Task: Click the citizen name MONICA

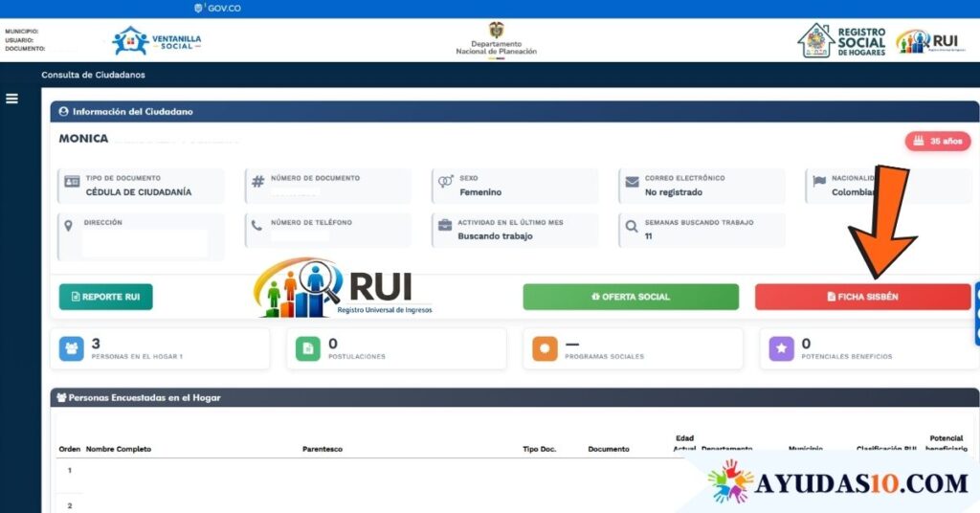Action: coord(83,139)
